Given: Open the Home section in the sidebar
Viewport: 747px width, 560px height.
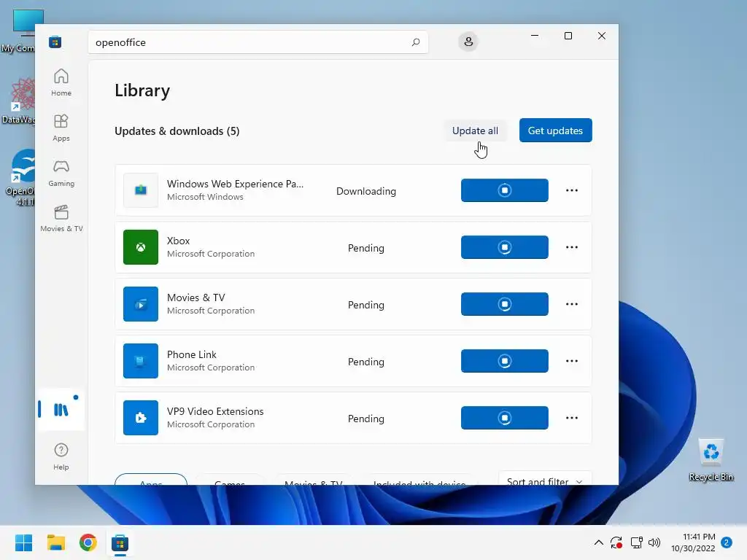Looking at the screenshot, I should 61,82.
